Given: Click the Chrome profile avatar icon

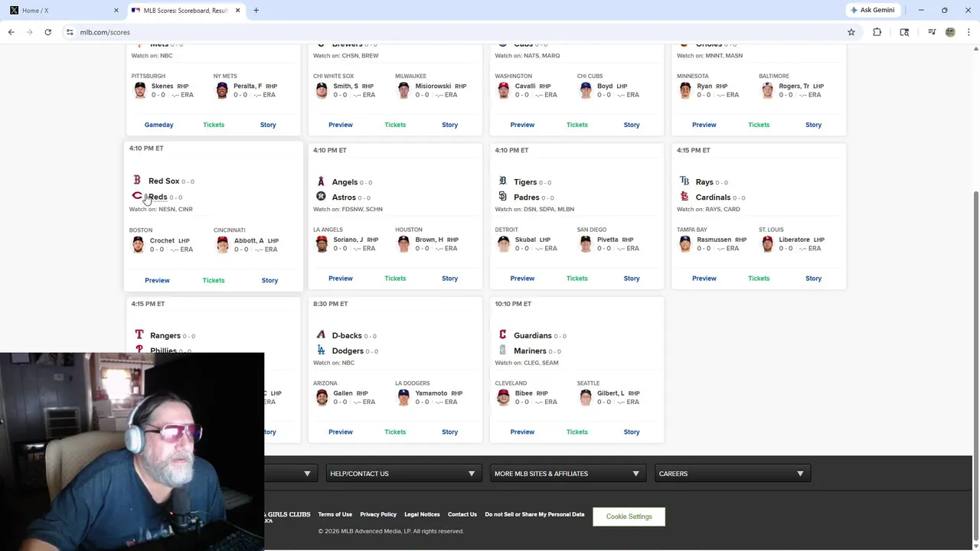Looking at the screenshot, I should (x=950, y=32).
